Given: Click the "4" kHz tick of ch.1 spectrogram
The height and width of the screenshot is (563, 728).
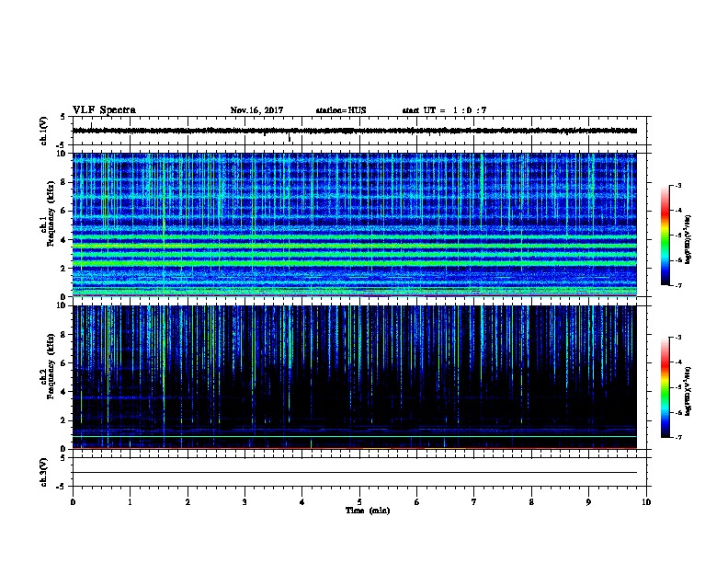Looking at the screenshot, I should click(x=63, y=240).
